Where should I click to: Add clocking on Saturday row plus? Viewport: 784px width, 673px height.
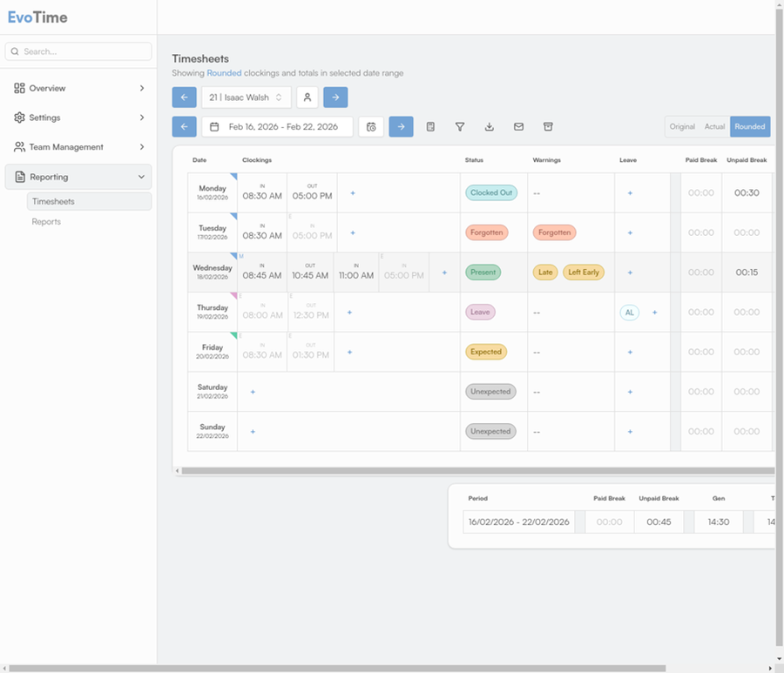pyautogui.click(x=253, y=392)
